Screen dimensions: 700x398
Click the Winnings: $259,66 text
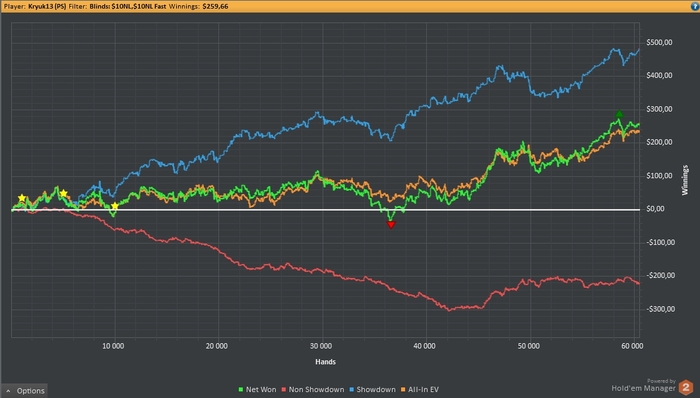198,6
